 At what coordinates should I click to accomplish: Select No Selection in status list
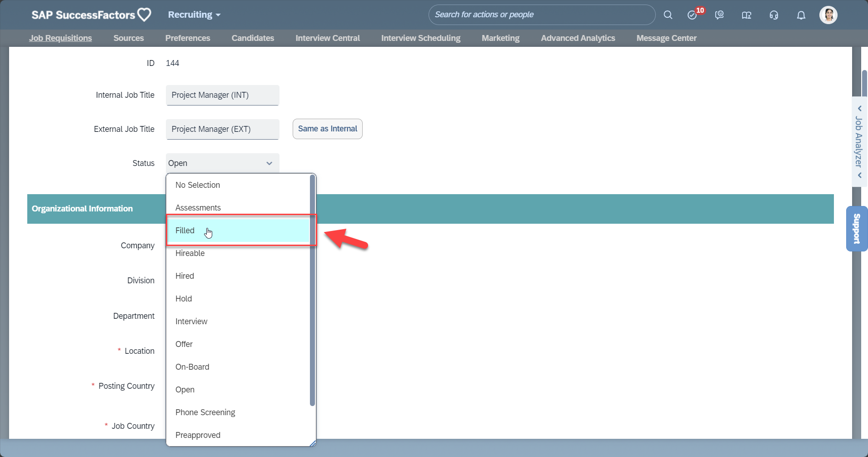(238, 185)
